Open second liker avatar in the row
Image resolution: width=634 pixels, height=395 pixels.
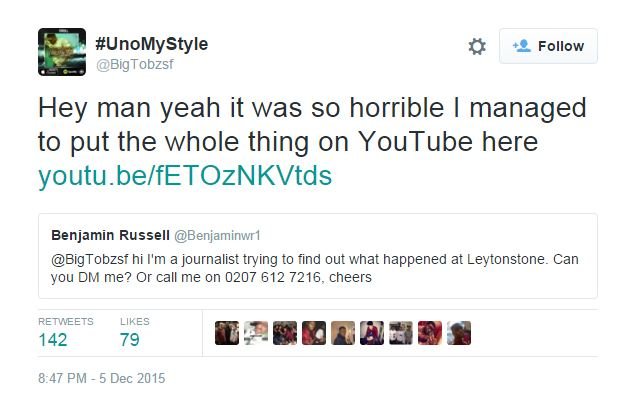pos(256,333)
